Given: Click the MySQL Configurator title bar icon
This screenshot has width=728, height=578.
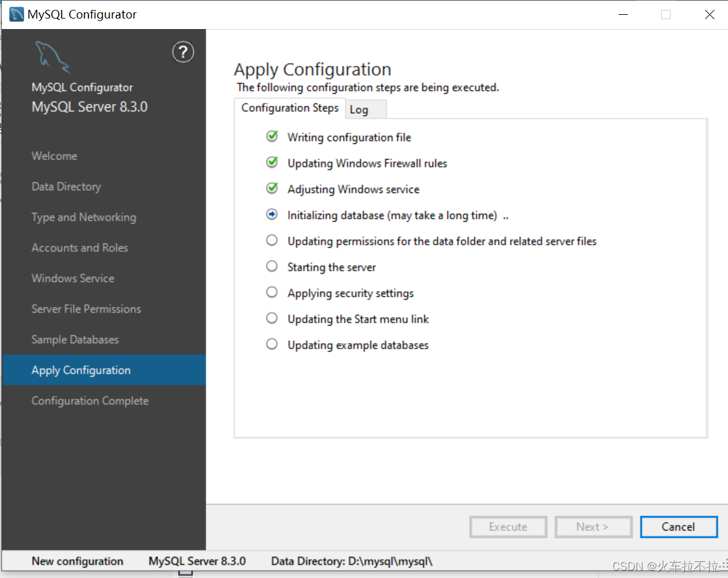Looking at the screenshot, I should [x=16, y=14].
